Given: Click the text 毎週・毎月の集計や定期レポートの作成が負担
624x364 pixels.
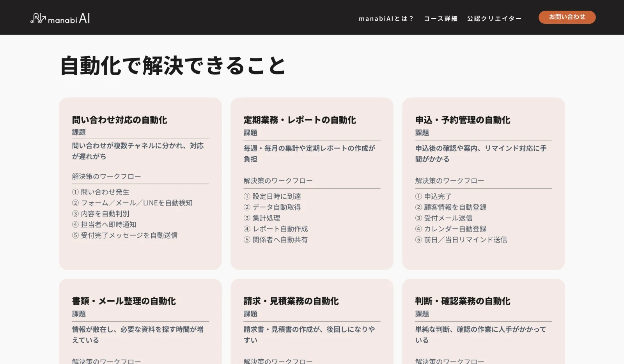Looking at the screenshot, I should [x=309, y=154].
